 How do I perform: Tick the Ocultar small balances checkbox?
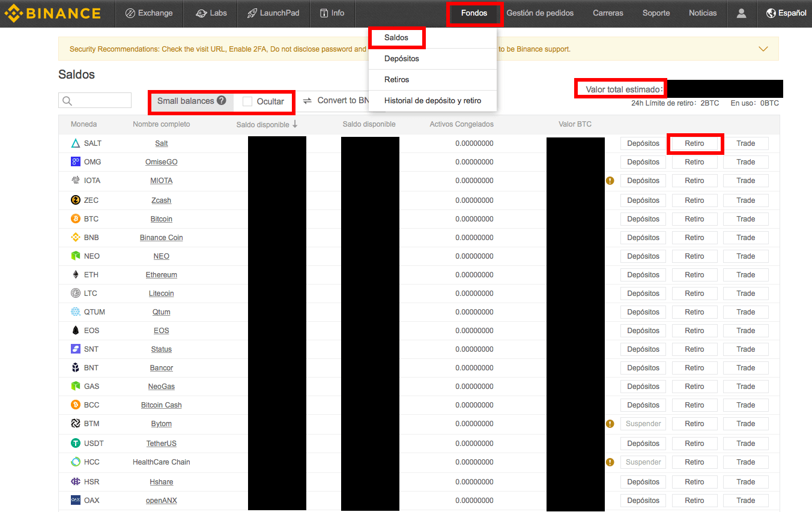pyautogui.click(x=247, y=101)
